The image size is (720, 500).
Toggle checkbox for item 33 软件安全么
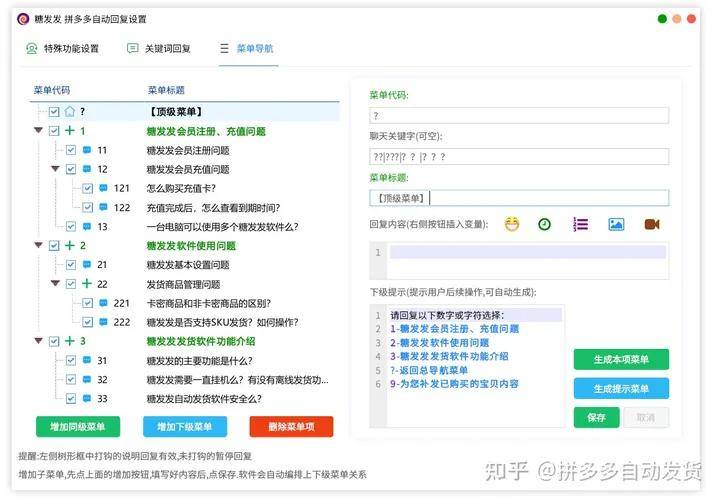coord(71,399)
